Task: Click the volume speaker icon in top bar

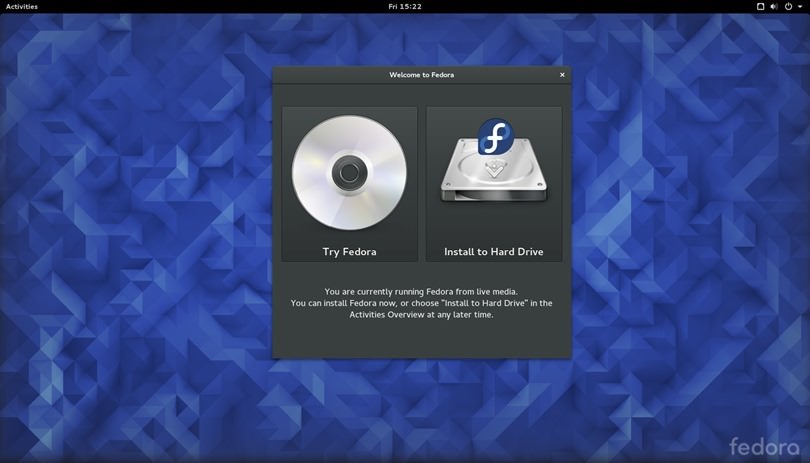Action: (x=774, y=7)
